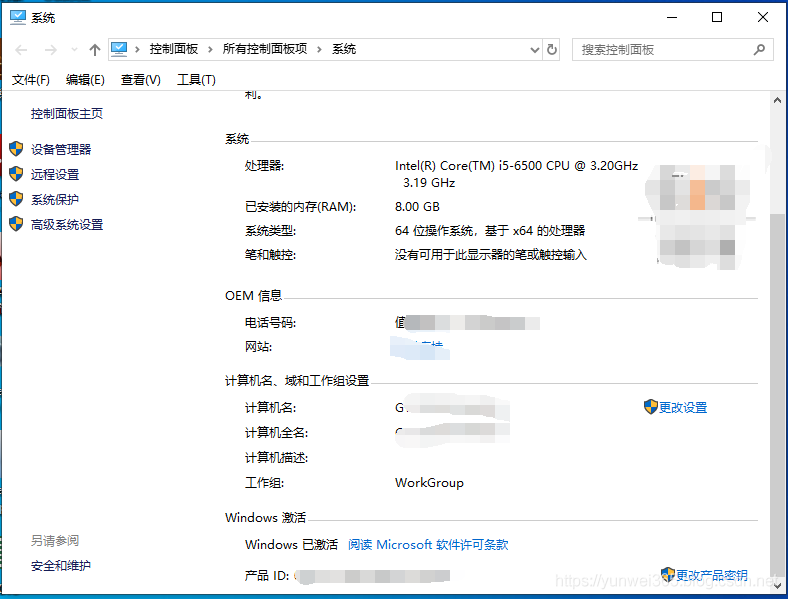Click the scrollbar down arrow
This screenshot has height=599, width=788.
point(777,586)
